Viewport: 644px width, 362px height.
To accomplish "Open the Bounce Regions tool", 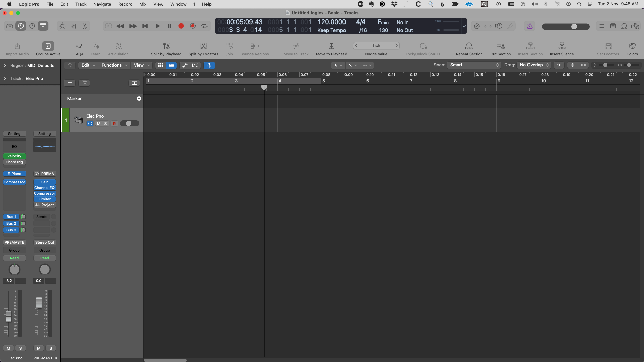I will [x=255, y=48].
